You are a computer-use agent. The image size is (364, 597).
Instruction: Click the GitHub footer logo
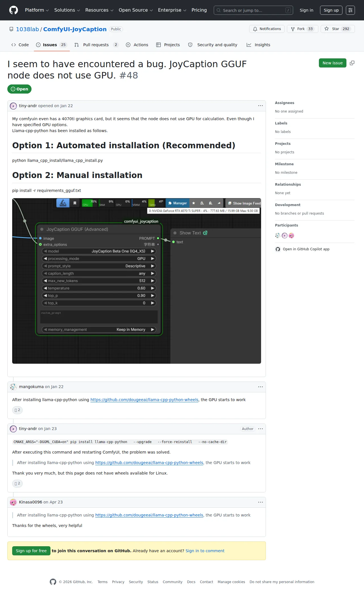(x=53, y=582)
